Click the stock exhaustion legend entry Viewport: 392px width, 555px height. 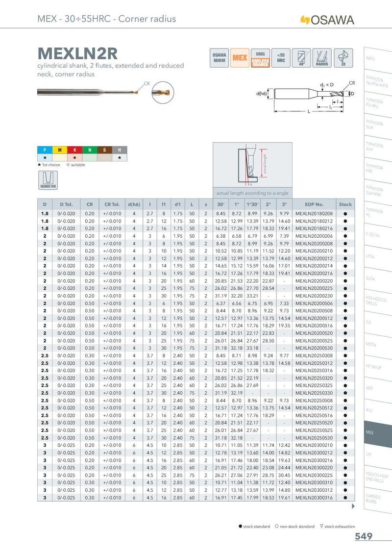click(337, 527)
